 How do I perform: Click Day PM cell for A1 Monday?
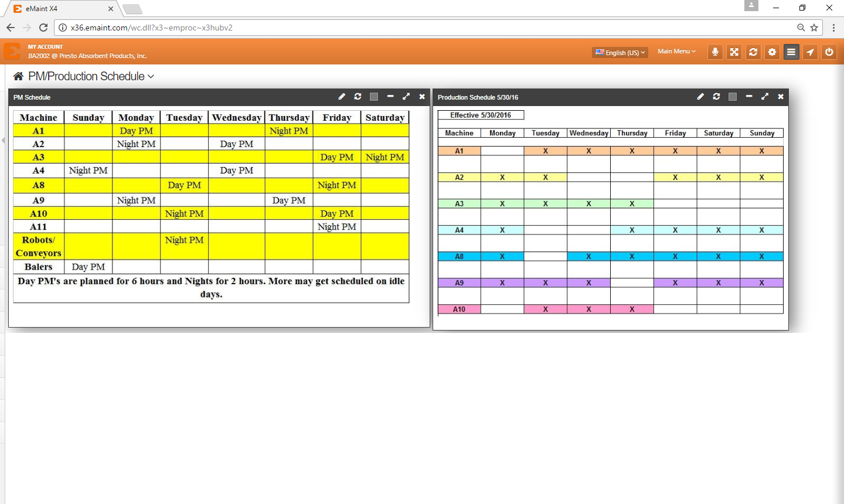click(136, 131)
